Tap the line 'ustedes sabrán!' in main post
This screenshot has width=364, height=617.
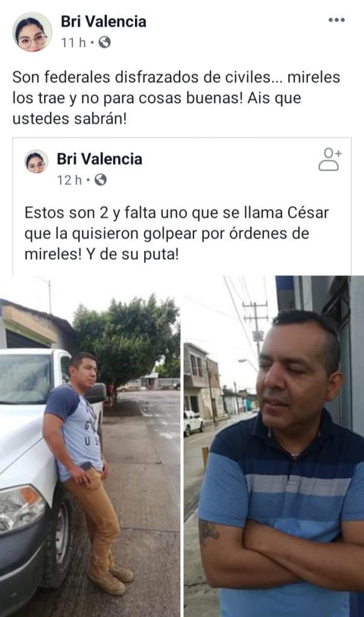[x=70, y=119]
